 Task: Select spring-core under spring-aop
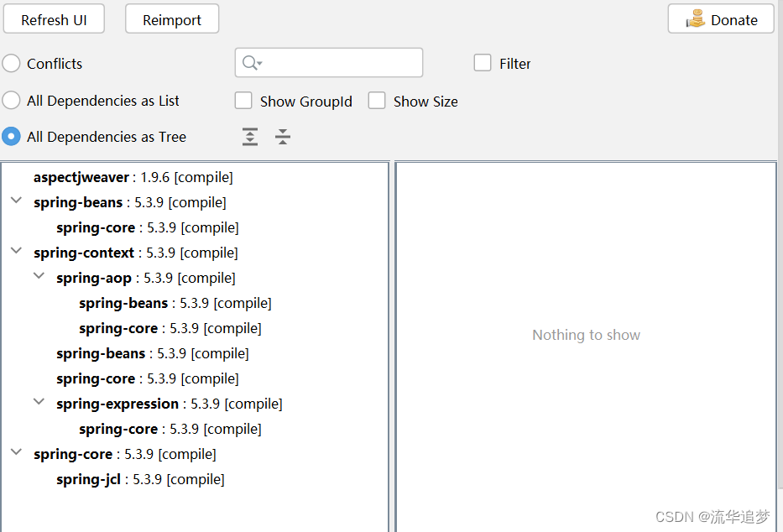pyautogui.click(x=170, y=328)
